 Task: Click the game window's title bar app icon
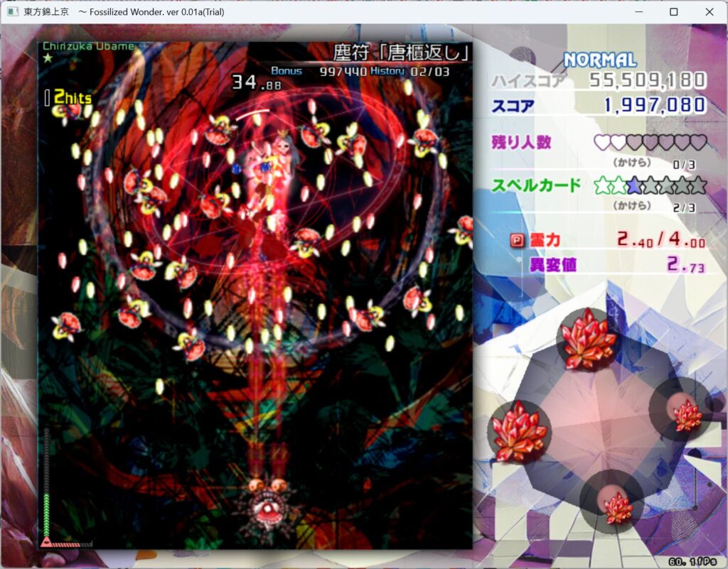(x=13, y=11)
